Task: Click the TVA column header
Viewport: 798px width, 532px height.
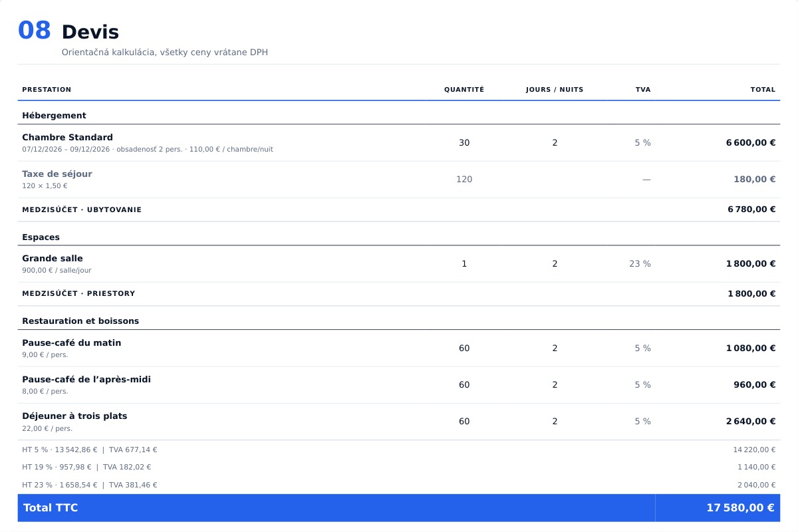Action: pos(643,90)
